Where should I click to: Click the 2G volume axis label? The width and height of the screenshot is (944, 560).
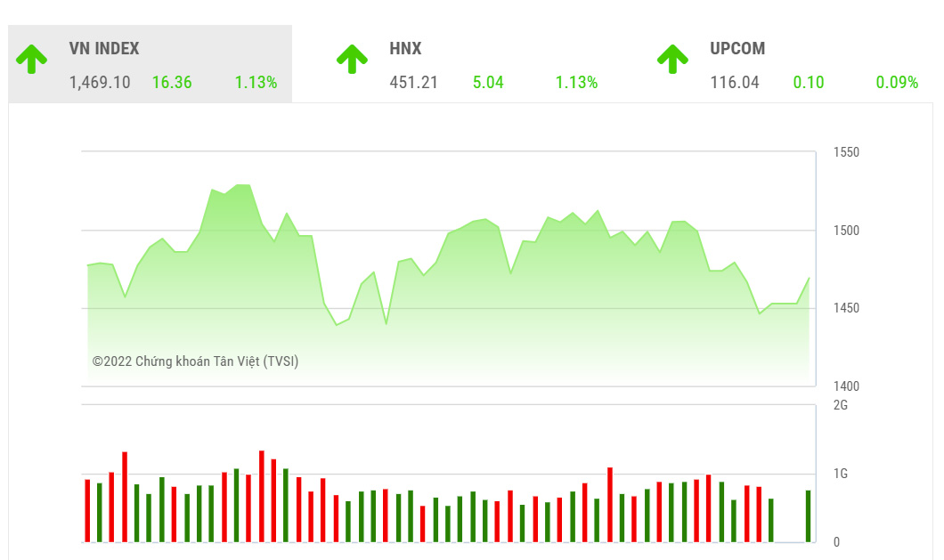[840, 406]
